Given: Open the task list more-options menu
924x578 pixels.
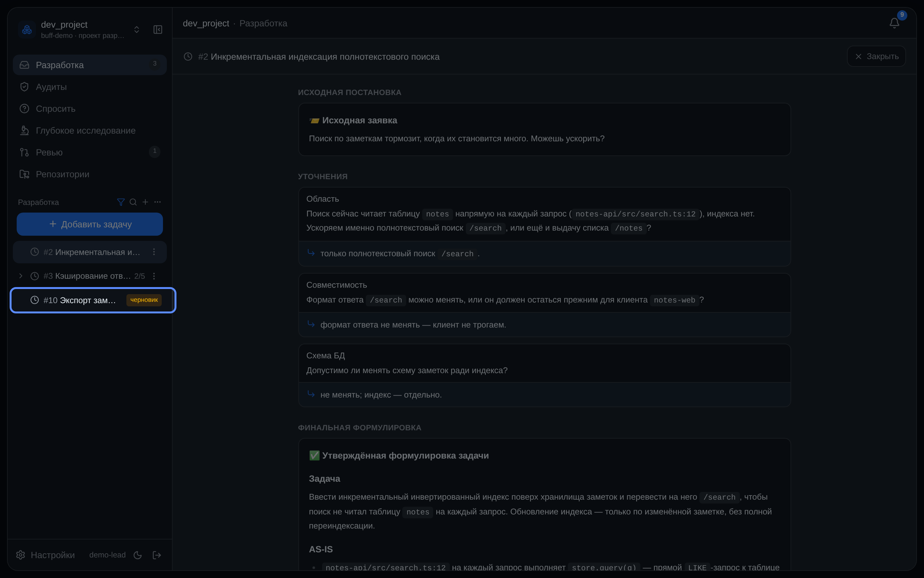Looking at the screenshot, I should coord(157,202).
